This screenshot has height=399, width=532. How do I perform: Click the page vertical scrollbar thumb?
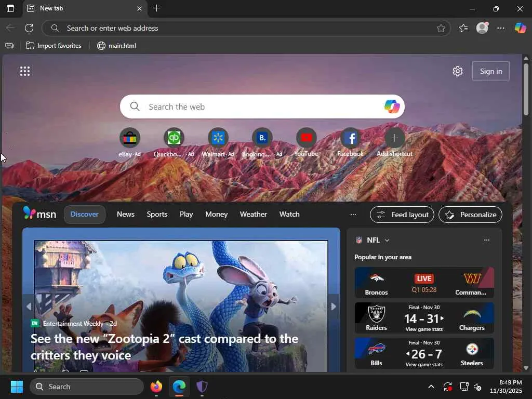[x=526, y=90]
